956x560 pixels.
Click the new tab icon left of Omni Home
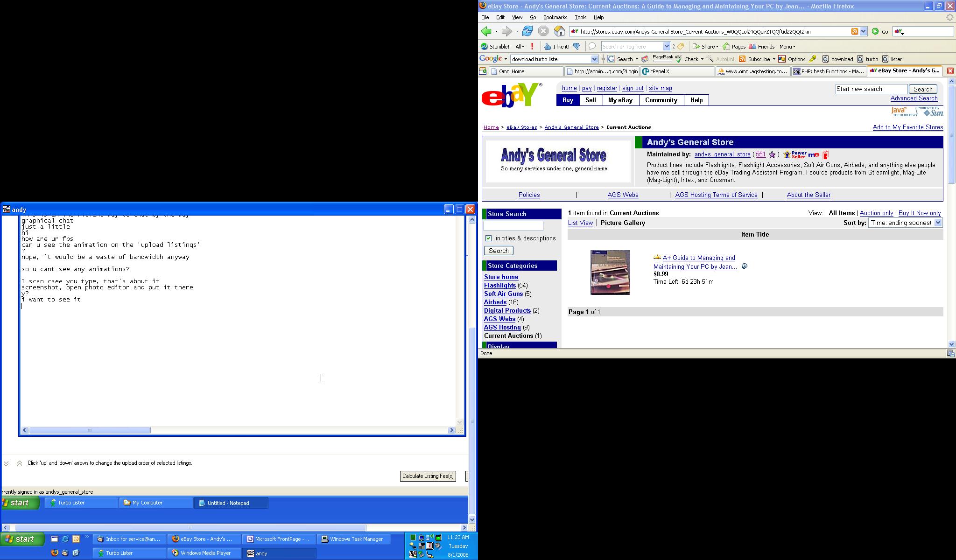tap(483, 71)
